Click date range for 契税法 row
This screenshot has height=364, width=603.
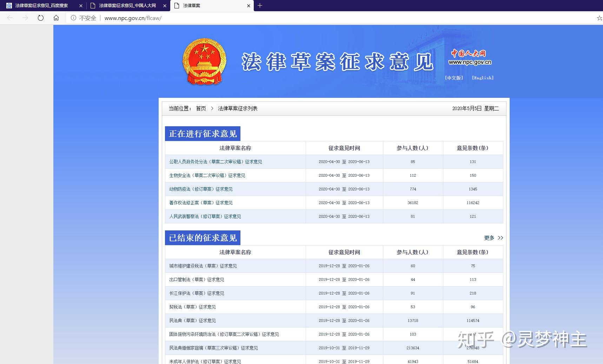coord(344,307)
